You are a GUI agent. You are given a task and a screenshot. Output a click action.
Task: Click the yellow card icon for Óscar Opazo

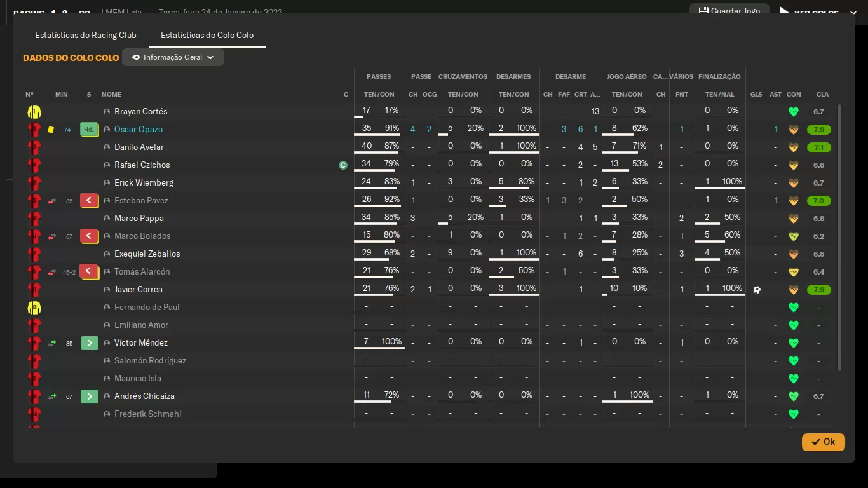click(x=51, y=130)
